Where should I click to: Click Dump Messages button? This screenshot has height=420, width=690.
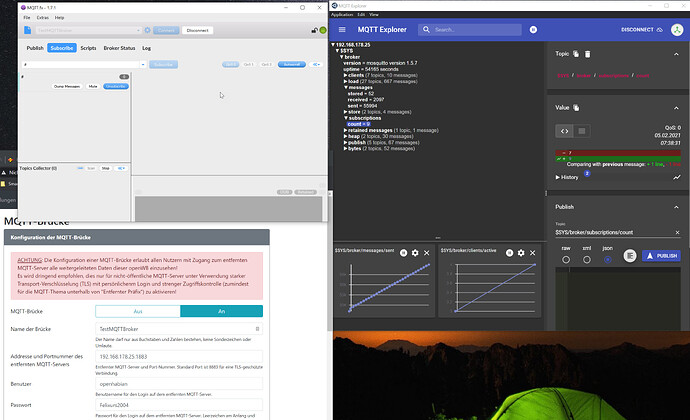(67, 86)
